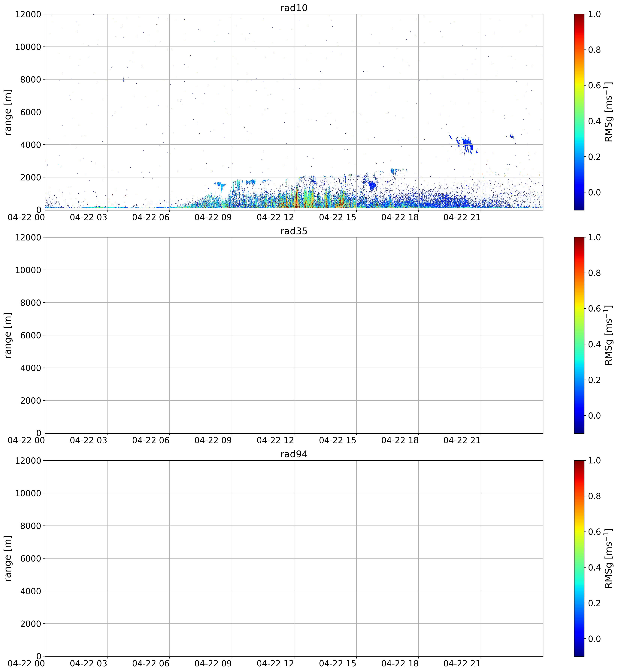The width and height of the screenshot is (618, 672).
Task: Click '04-22 06' tick under rad35 plot
Action: tap(151, 441)
